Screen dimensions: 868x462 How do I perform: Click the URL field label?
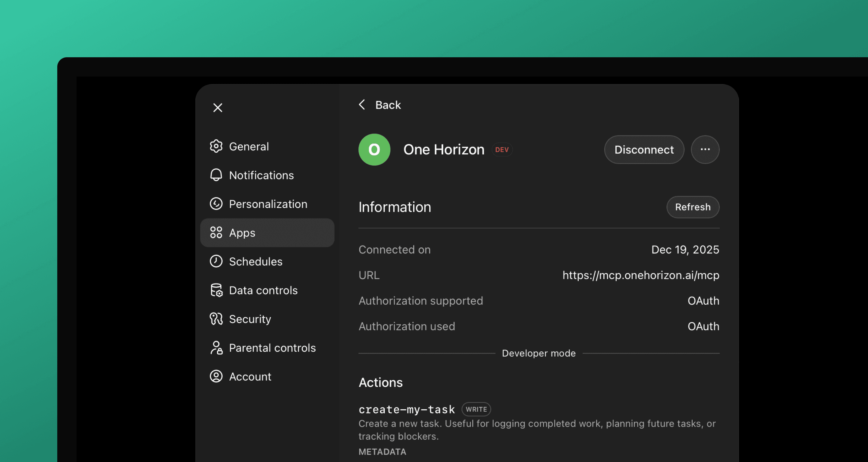(x=369, y=275)
